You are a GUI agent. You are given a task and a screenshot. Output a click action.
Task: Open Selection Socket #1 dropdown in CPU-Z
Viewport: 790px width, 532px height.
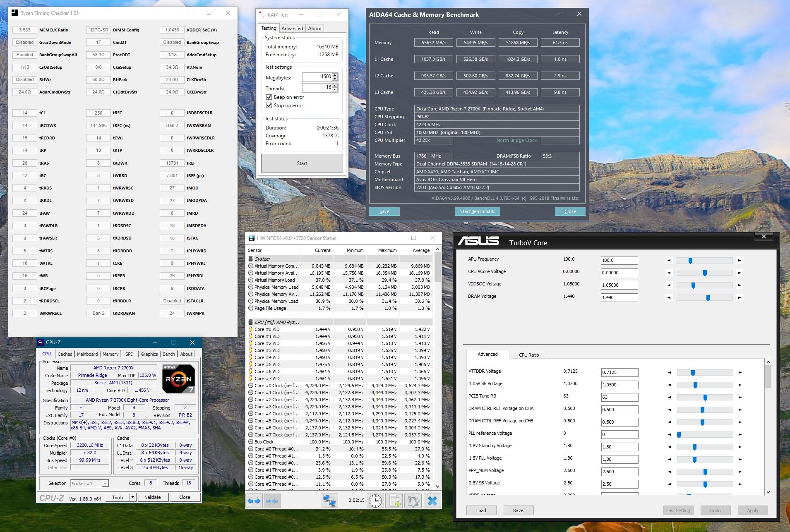click(105, 483)
